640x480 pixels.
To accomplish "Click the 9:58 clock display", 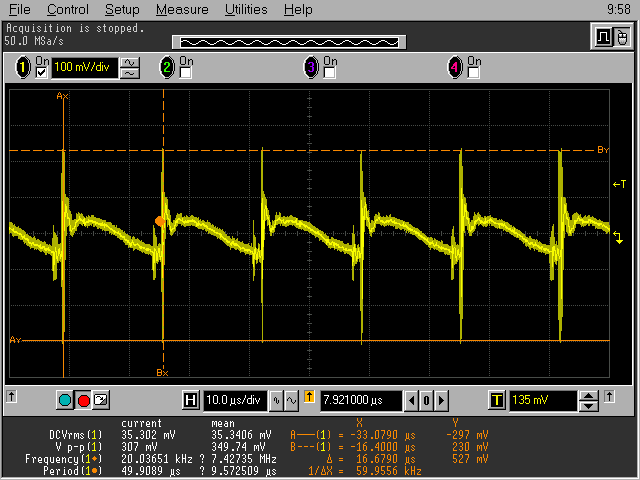I will click(619, 9).
